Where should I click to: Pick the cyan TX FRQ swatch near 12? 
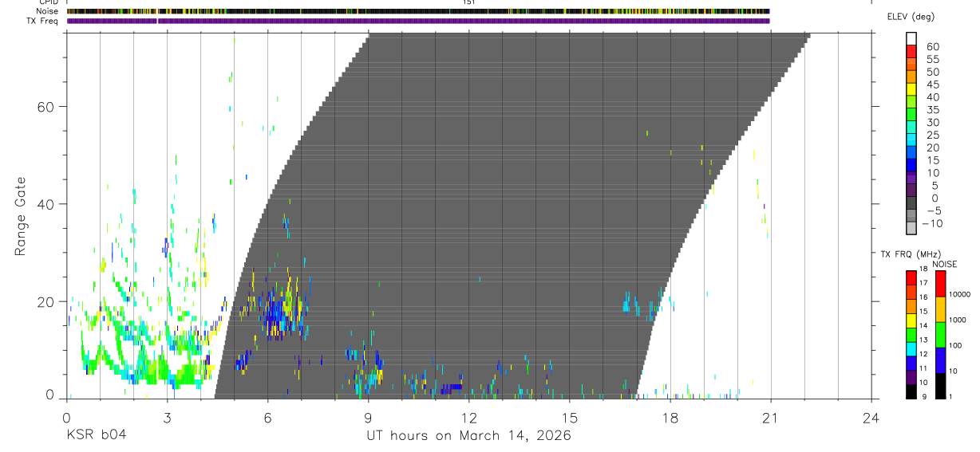pyautogui.click(x=911, y=348)
